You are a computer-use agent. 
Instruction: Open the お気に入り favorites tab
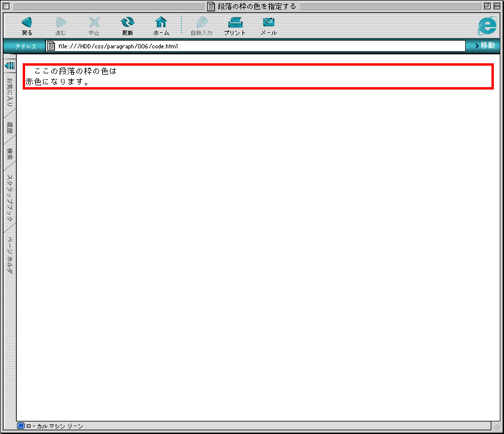coord(10,92)
